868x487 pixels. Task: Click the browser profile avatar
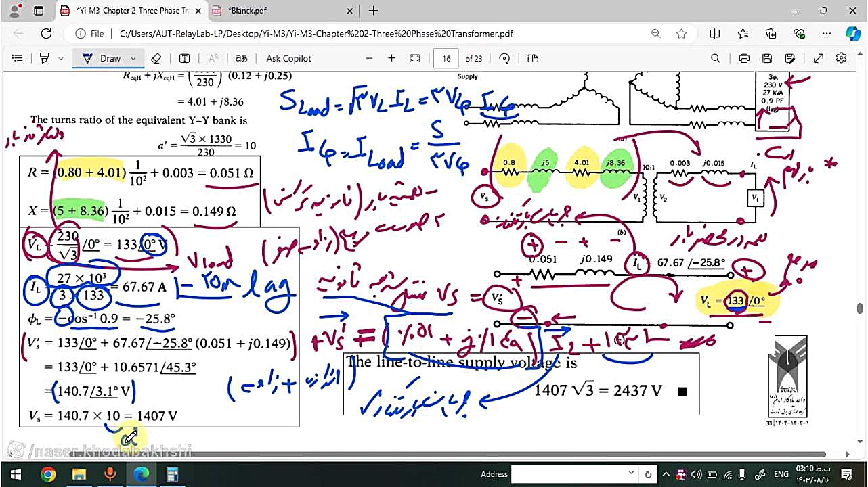(15, 11)
